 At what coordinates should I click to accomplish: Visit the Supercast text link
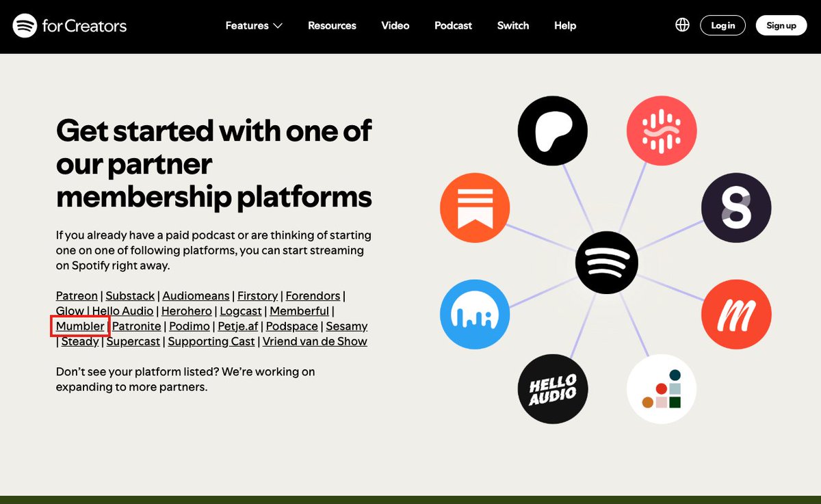point(133,341)
